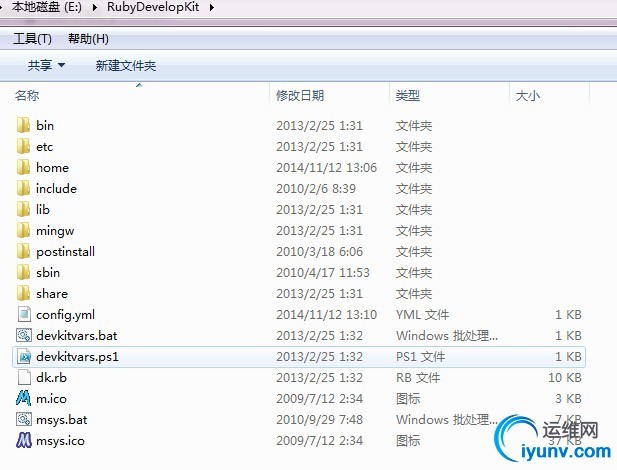Viewport: 617px width, 470px height.
Task: Select the file name share
Action: [x=52, y=294]
